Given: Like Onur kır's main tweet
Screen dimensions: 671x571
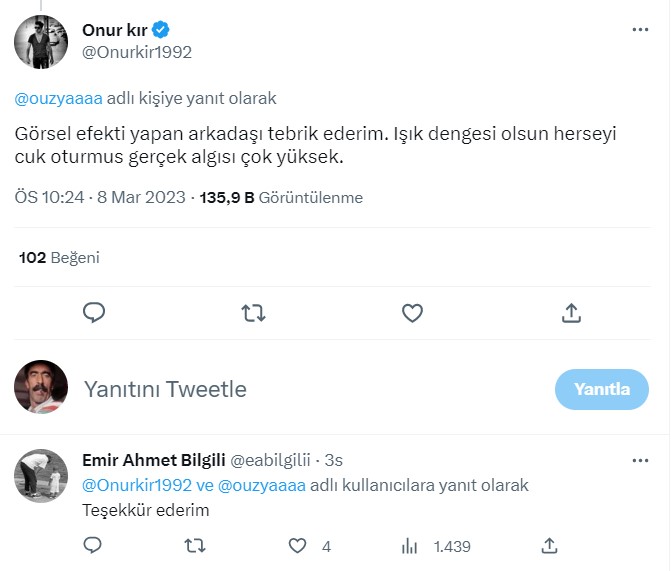Looking at the screenshot, I should (x=412, y=313).
